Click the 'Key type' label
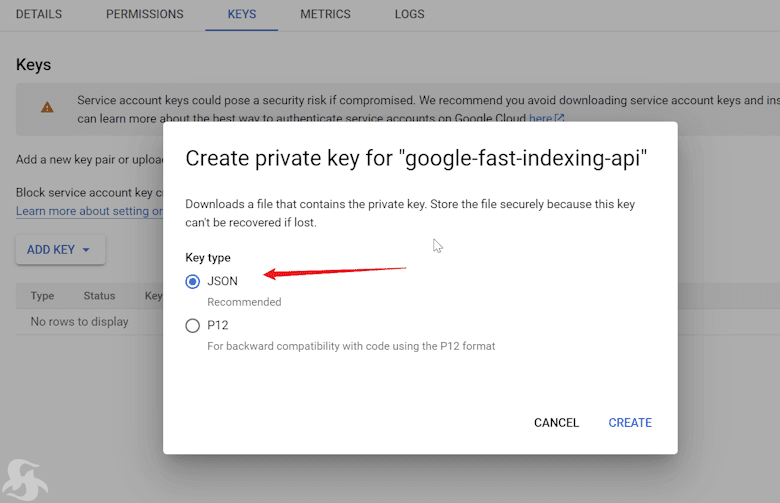The width and height of the screenshot is (780, 503). pyautogui.click(x=208, y=258)
